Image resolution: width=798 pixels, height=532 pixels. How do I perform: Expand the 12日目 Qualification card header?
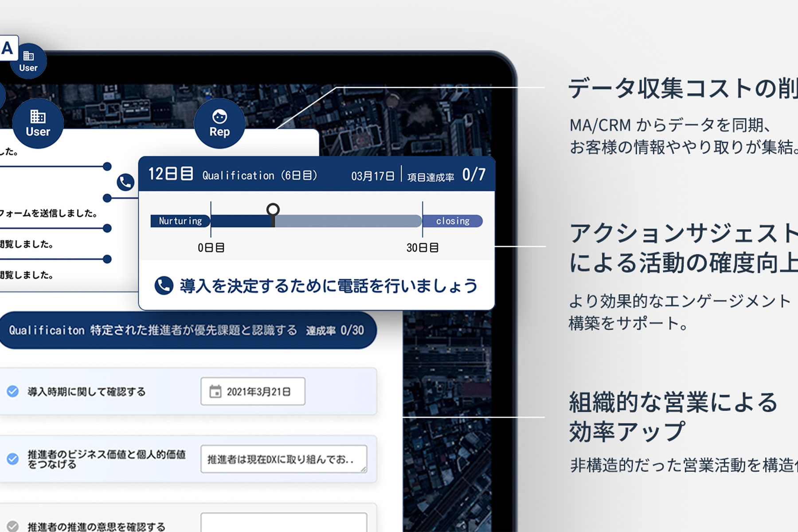tap(317, 175)
